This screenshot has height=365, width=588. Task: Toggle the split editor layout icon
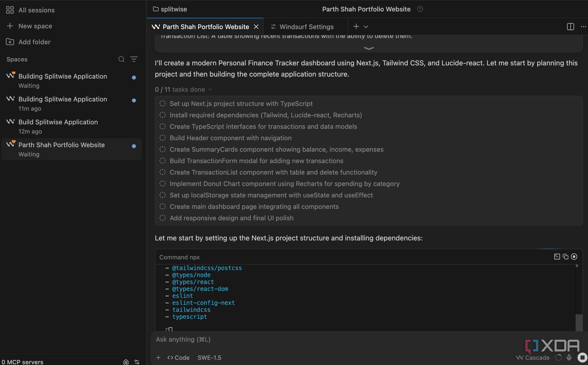point(570,27)
